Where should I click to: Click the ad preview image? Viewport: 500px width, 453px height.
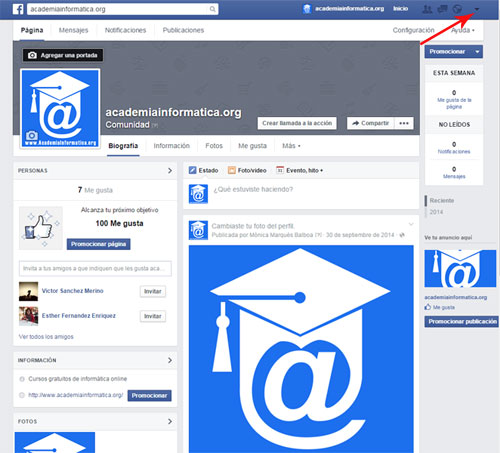(460, 269)
